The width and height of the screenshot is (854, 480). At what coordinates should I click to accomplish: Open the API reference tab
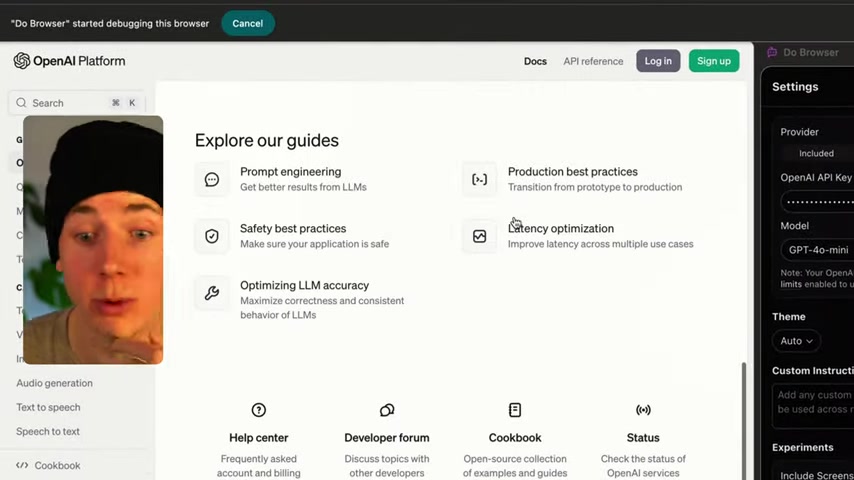[x=593, y=62]
